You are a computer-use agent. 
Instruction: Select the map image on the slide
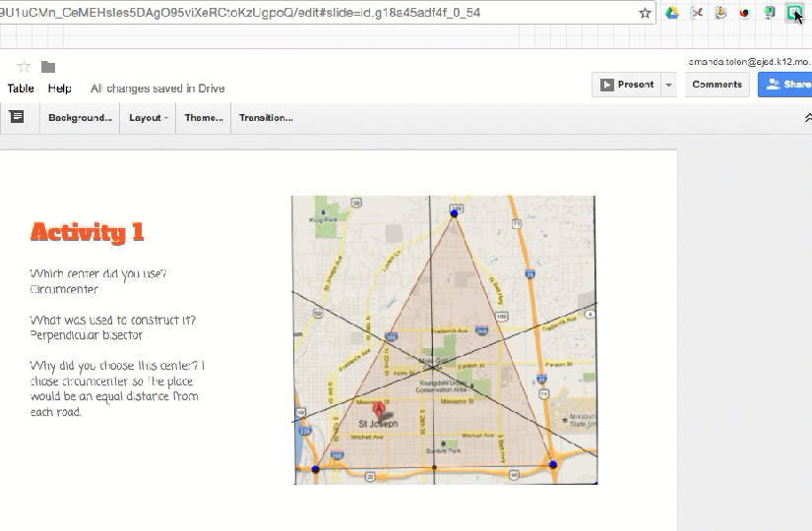tap(445, 339)
